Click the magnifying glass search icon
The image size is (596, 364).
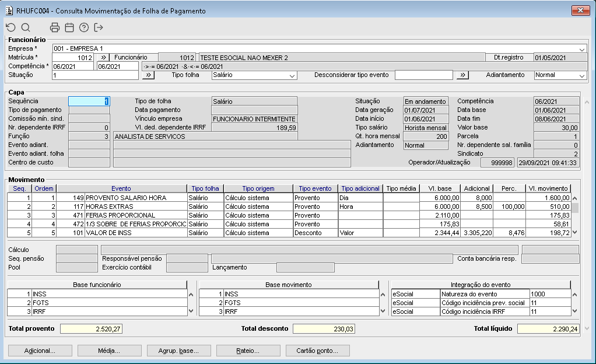tap(26, 27)
